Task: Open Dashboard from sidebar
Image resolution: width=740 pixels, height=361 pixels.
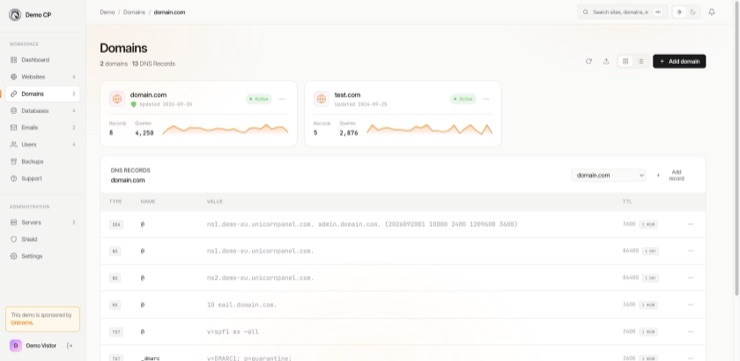Action: pyautogui.click(x=42, y=60)
